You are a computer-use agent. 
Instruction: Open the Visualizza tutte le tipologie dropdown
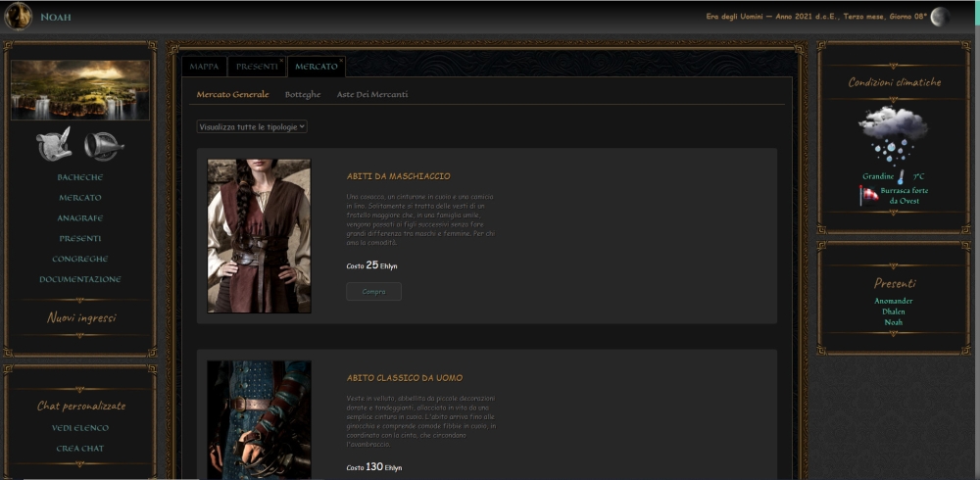coord(253,126)
